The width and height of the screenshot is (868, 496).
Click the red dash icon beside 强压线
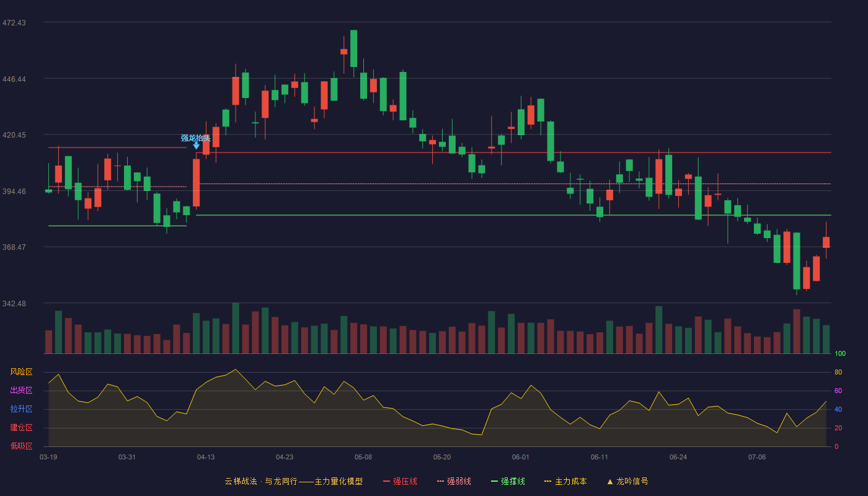coord(387,482)
